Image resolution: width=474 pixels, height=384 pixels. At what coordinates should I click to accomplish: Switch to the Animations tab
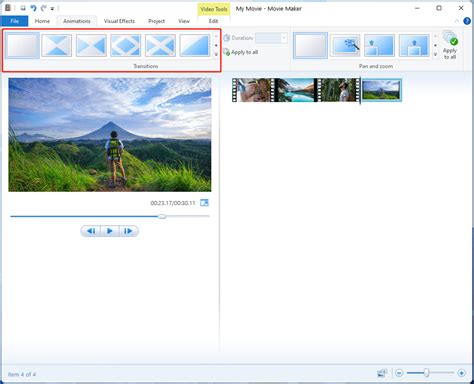tap(77, 21)
